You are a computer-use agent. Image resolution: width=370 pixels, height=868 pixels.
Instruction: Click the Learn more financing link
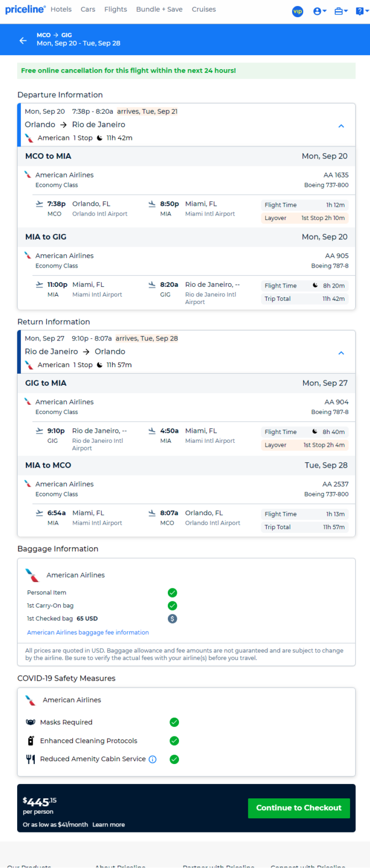[109, 825]
